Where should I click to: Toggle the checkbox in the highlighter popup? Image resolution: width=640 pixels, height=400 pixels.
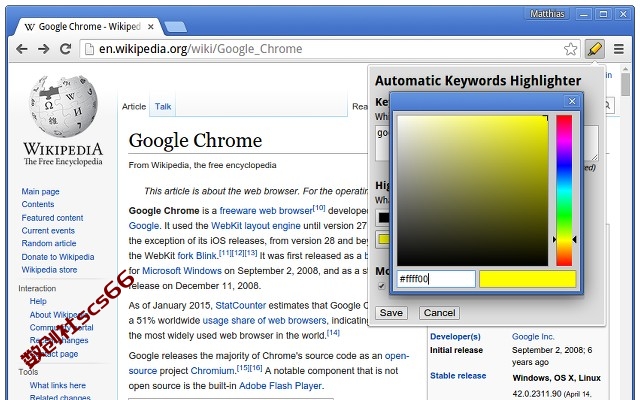pos(381,286)
